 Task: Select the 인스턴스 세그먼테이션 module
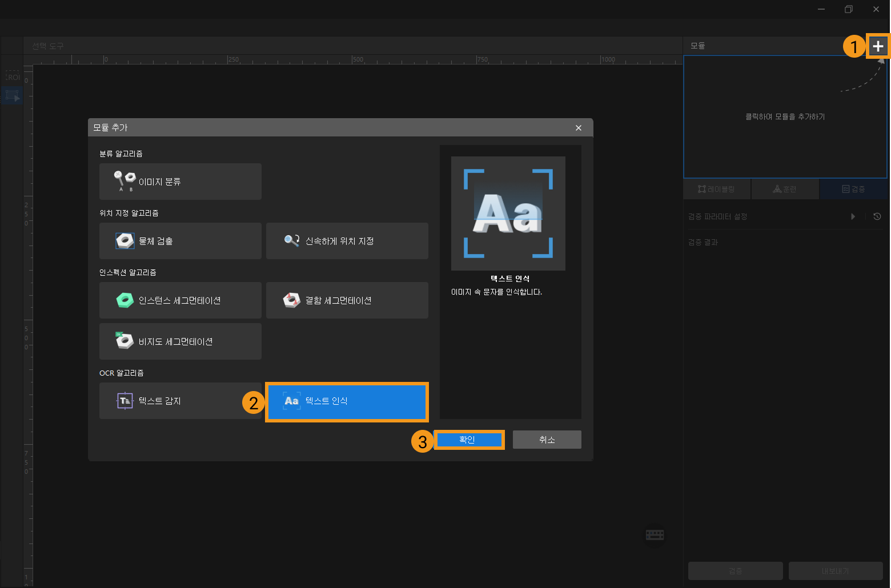[180, 300]
